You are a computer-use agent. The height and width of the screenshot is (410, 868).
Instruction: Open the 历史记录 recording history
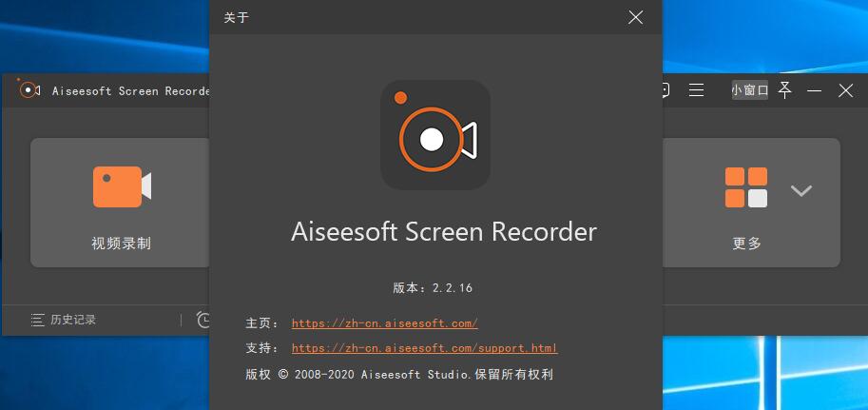coord(73,320)
